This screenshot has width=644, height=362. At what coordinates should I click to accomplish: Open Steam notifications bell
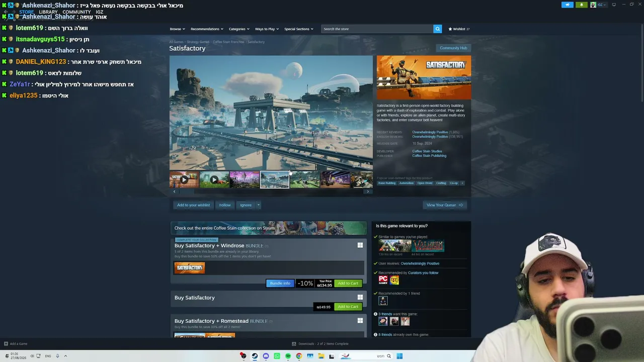pyautogui.click(x=582, y=5)
